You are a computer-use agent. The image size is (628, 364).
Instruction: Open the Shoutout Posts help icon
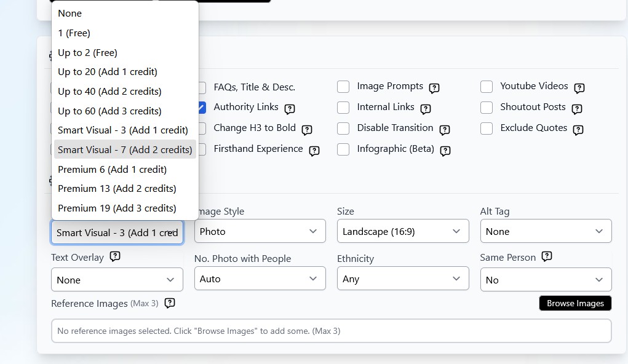[577, 109]
